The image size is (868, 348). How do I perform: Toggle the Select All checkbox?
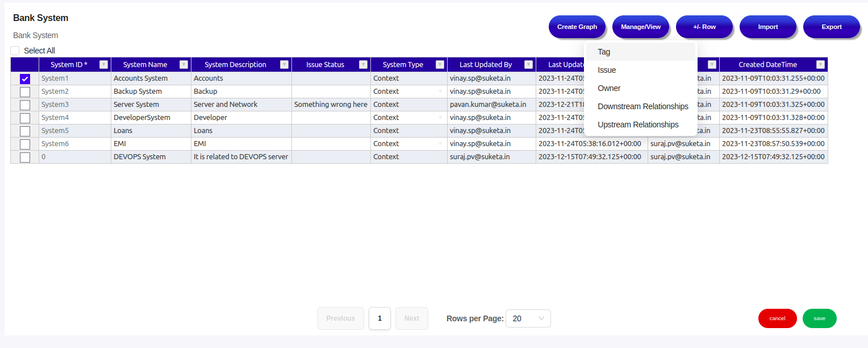(x=15, y=51)
